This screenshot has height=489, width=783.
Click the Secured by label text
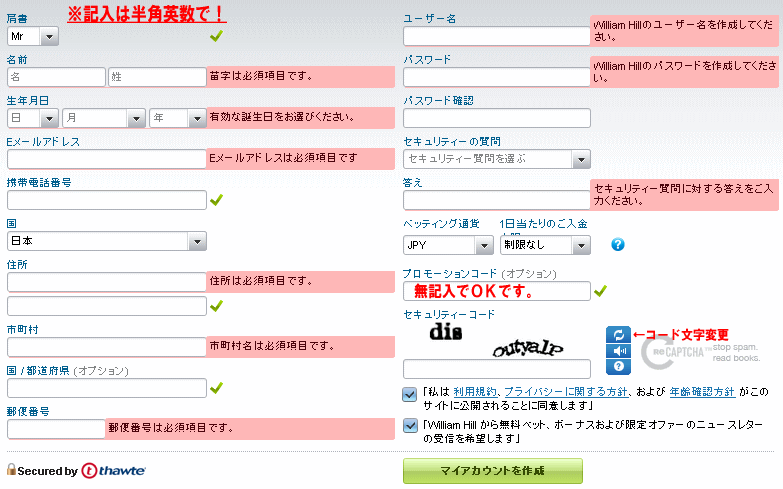[x=47, y=471]
